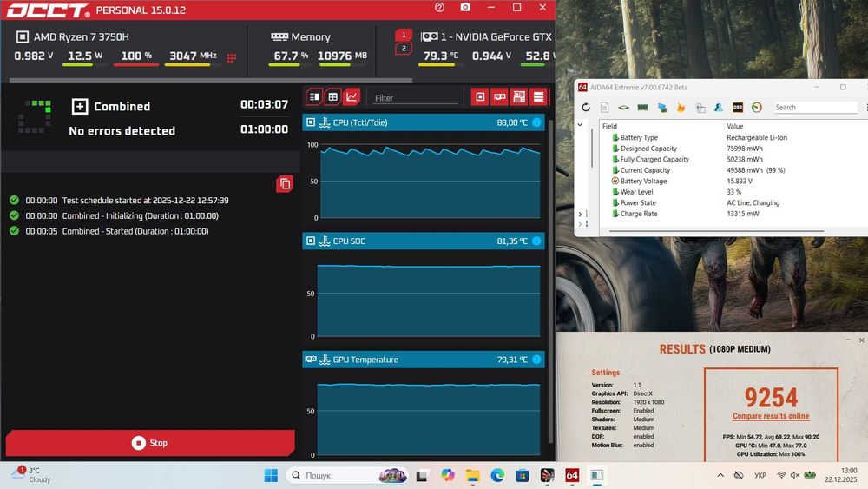Select GPU 1 tab in OCCT header
868x489 pixels.
404,35
